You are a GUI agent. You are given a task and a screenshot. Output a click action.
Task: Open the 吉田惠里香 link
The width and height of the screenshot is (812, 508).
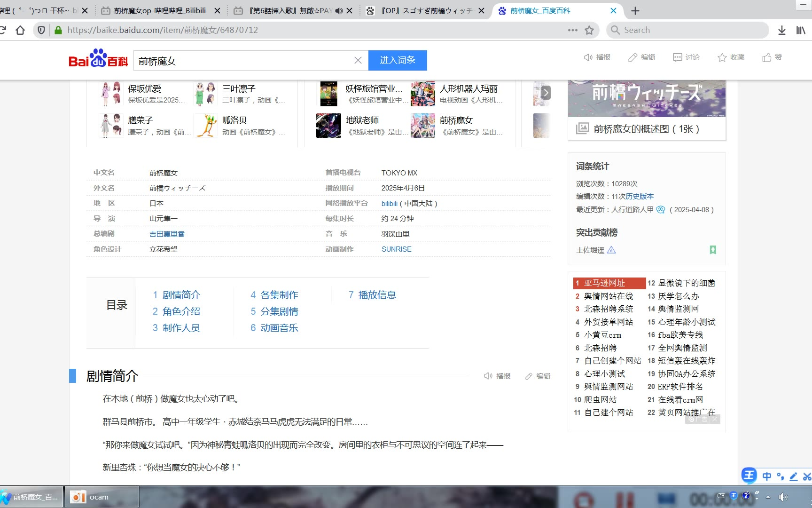point(167,234)
